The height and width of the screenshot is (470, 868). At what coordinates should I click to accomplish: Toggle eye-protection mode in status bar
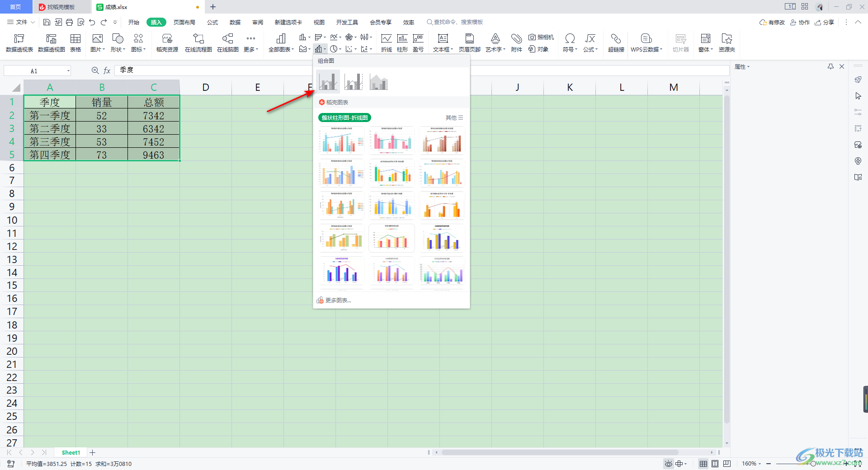[x=668, y=464]
